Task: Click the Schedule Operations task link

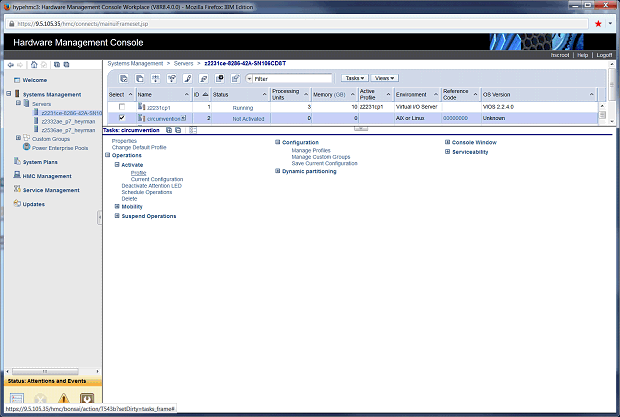Action: (147, 192)
